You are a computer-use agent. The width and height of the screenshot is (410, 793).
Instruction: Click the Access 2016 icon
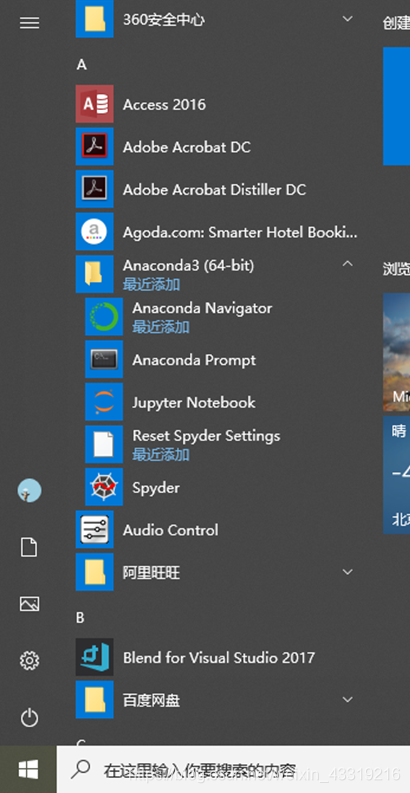(95, 104)
